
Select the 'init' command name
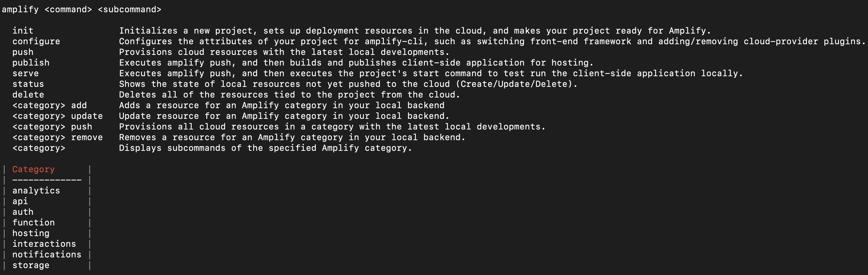tap(23, 31)
